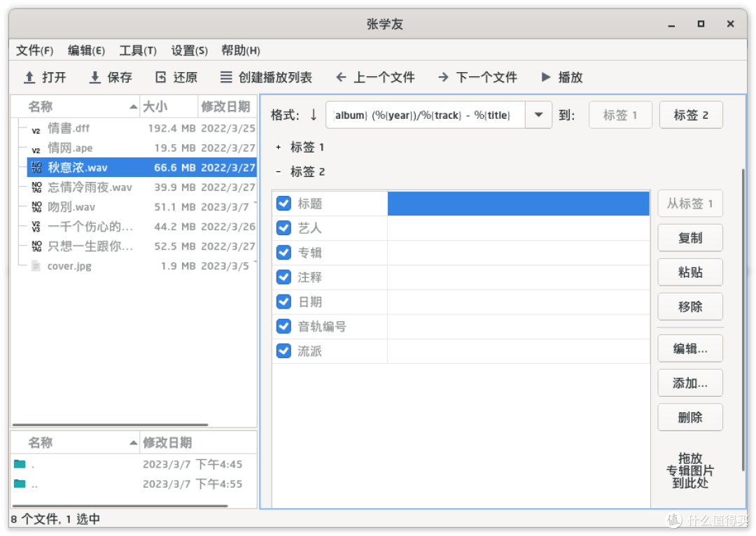The width and height of the screenshot is (756, 536).
Task: Click the 艺人 value field
Action: click(x=518, y=228)
